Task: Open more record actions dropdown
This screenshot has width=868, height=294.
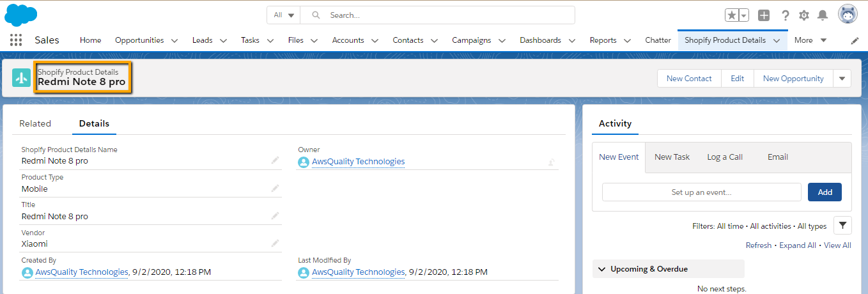Action: pyautogui.click(x=842, y=78)
